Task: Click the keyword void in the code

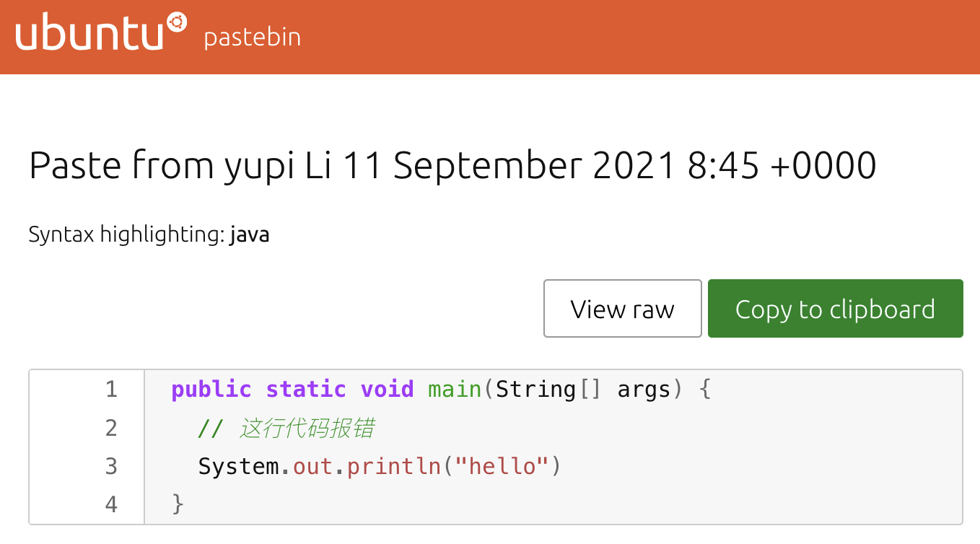Action: pos(388,390)
